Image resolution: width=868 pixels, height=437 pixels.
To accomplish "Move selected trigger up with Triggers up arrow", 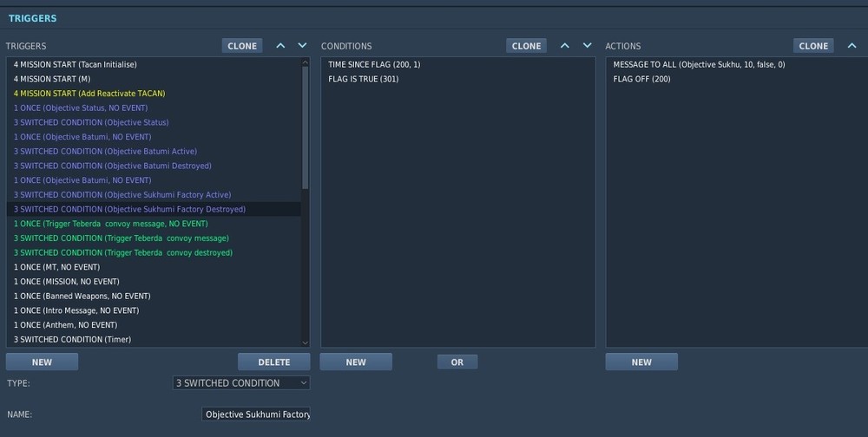I will 280,45.
